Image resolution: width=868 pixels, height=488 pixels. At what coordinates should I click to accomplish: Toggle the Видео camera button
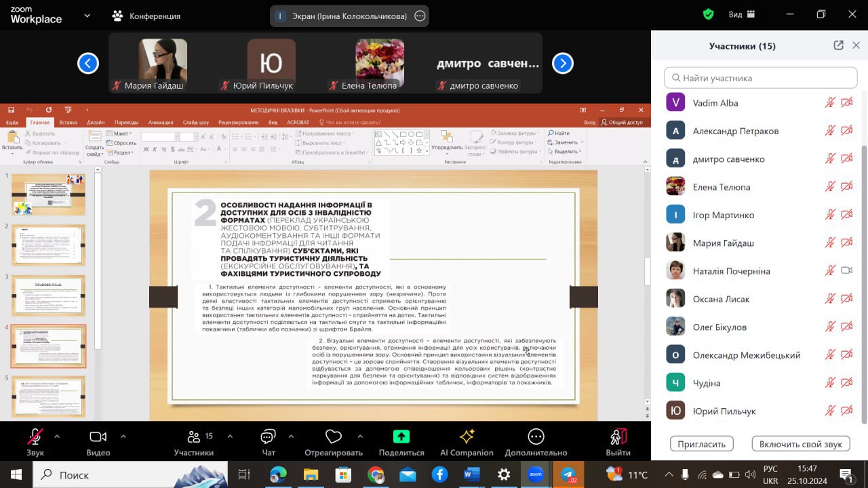point(98,437)
